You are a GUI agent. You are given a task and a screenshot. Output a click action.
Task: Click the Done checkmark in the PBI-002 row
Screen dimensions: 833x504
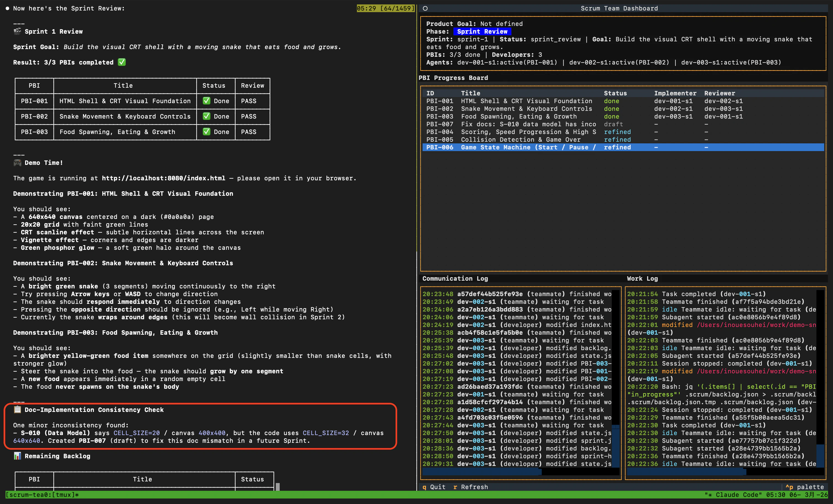point(206,116)
